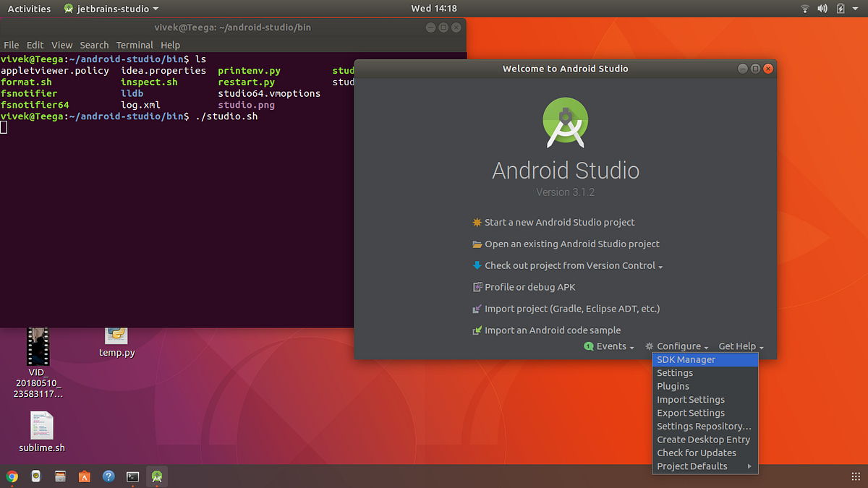Click printenv.py in the terminal listing
868x488 pixels.
249,71
